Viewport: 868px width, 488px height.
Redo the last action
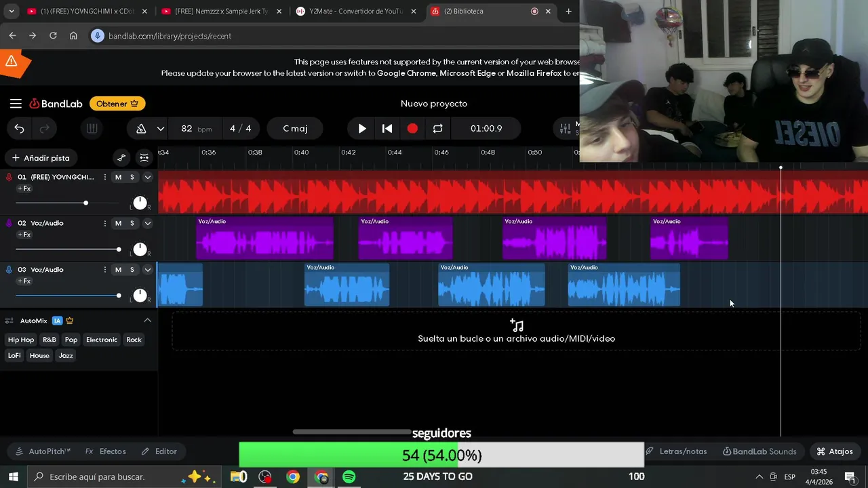coord(45,129)
